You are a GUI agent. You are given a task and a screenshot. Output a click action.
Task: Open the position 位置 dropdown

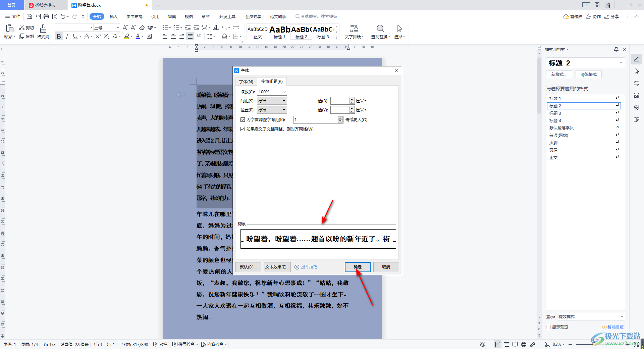[x=284, y=110]
